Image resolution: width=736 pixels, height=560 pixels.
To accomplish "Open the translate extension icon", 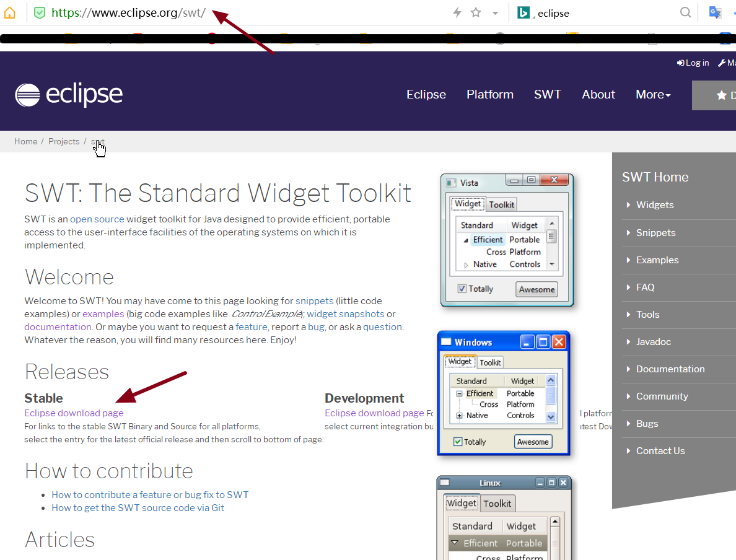I will pos(715,12).
